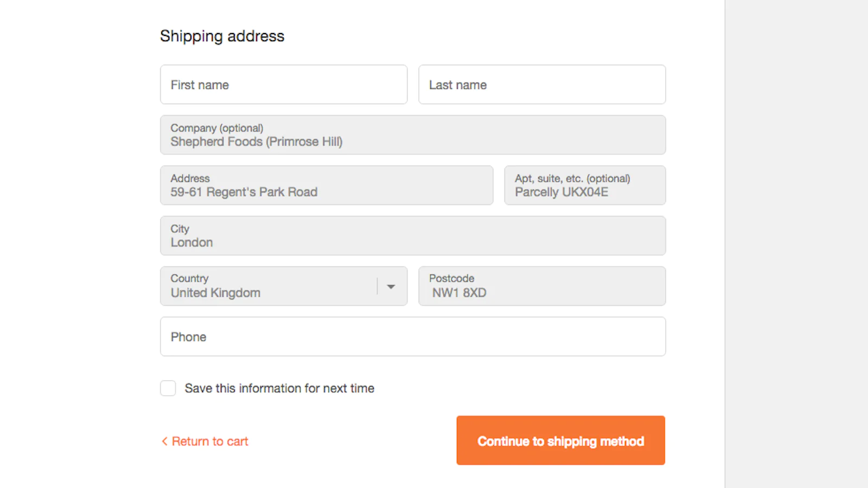Tick the Save this information checkbox
868x488 pixels.
pyautogui.click(x=168, y=388)
